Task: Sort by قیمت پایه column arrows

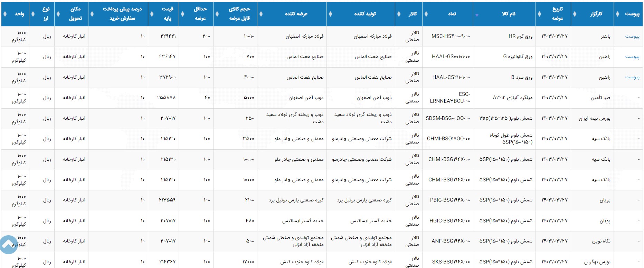Action: click(152, 14)
